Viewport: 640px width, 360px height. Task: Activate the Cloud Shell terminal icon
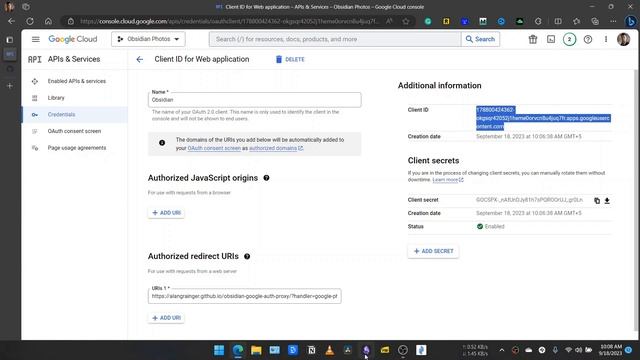pyautogui.click(x=551, y=39)
